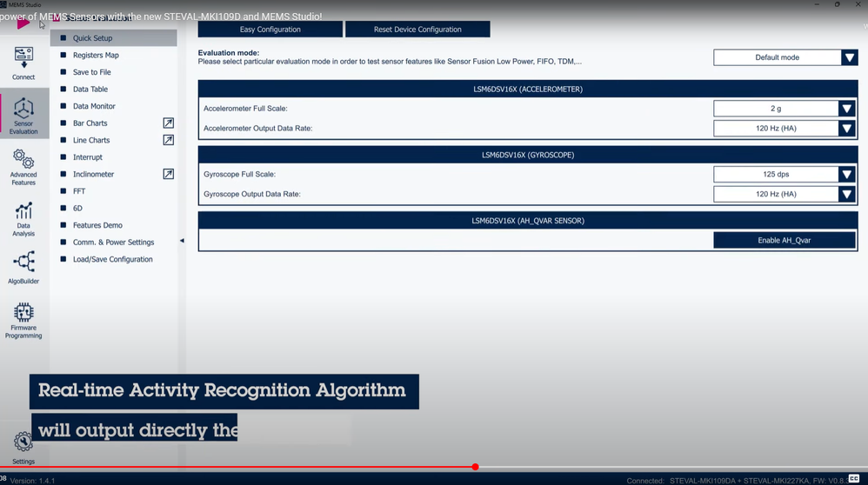Click 'Gyroscope Output Data Rate:' label
Viewport: 868px width, 485px height.
pyautogui.click(x=252, y=194)
